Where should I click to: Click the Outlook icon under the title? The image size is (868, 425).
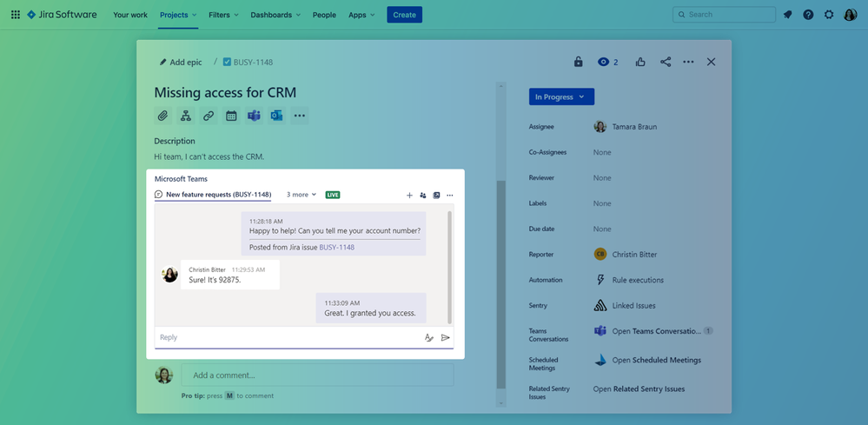[277, 116]
